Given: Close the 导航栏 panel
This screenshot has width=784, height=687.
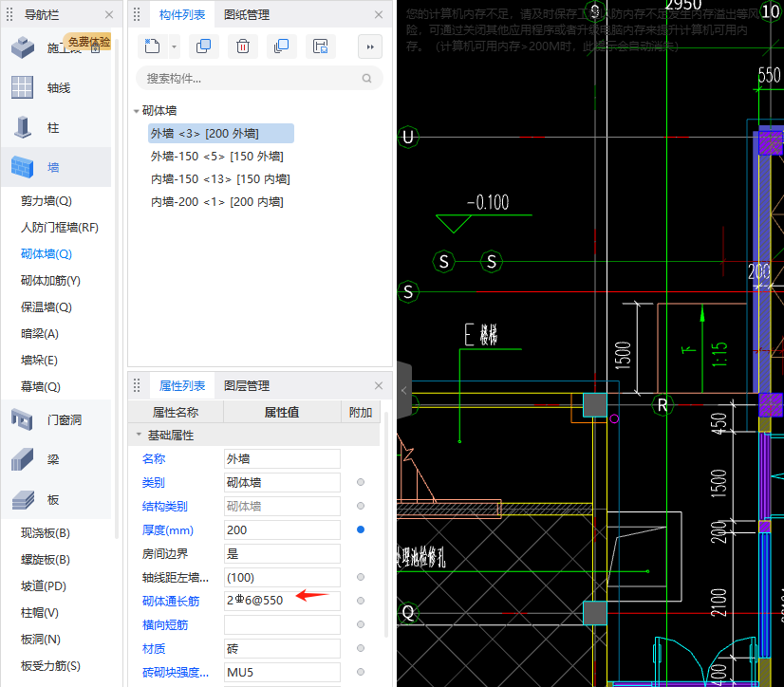Looking at the screenshot, I should [109, 14].
